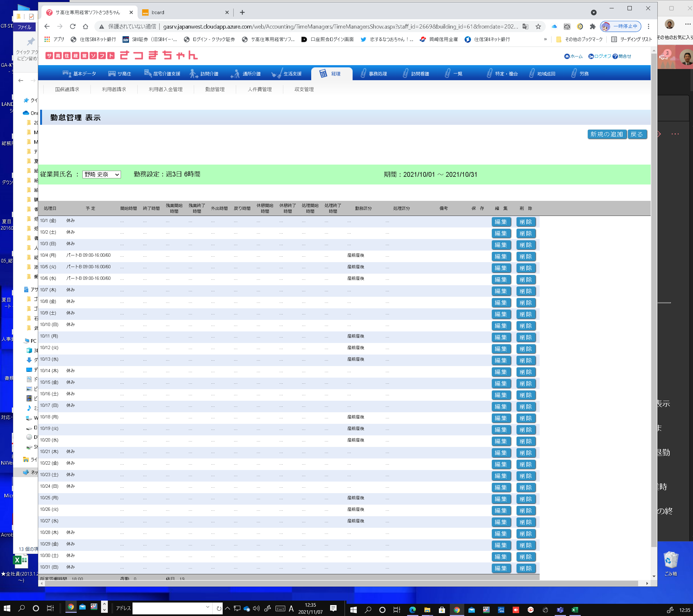The image size is (693, 616).
Task: Open the 問合せ help icon link
Action: (x=615, y=56)
